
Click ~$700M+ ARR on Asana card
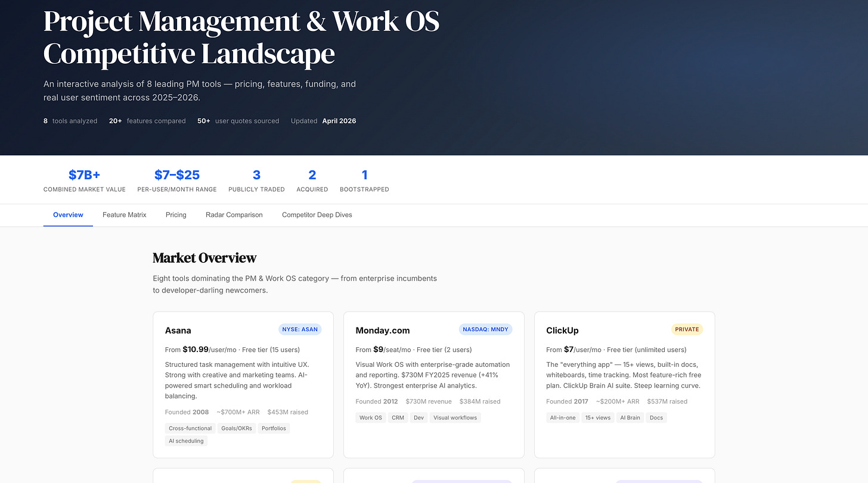click(x=238, y=412)
